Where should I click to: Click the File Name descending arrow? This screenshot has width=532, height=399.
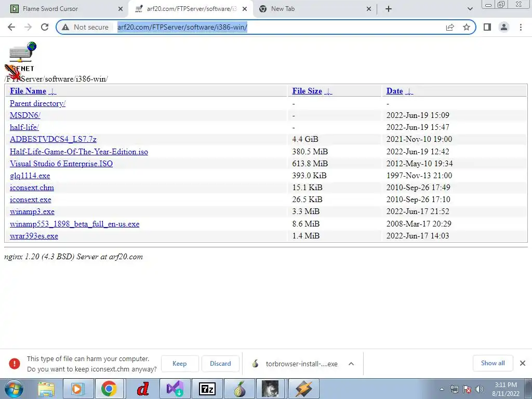[52, 91]
